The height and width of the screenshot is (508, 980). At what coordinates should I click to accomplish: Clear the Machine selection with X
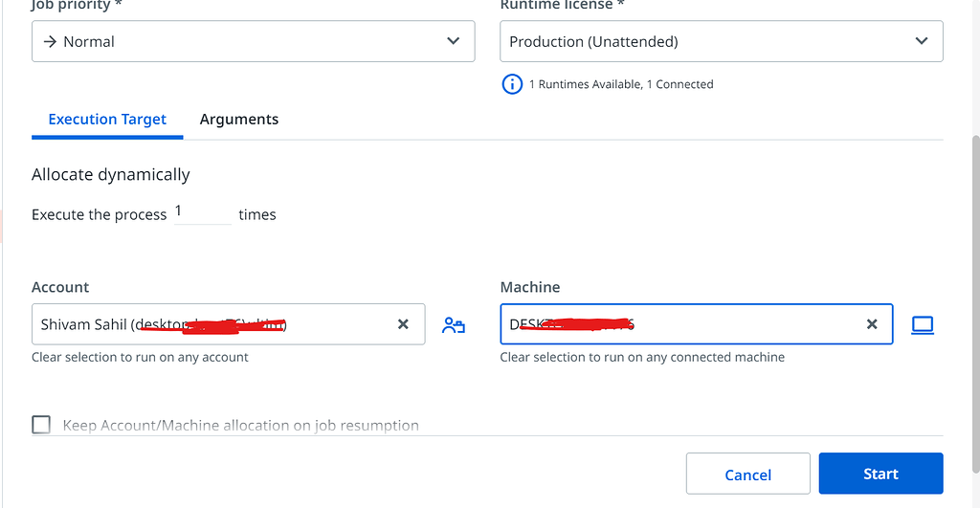tap(872, 324)
